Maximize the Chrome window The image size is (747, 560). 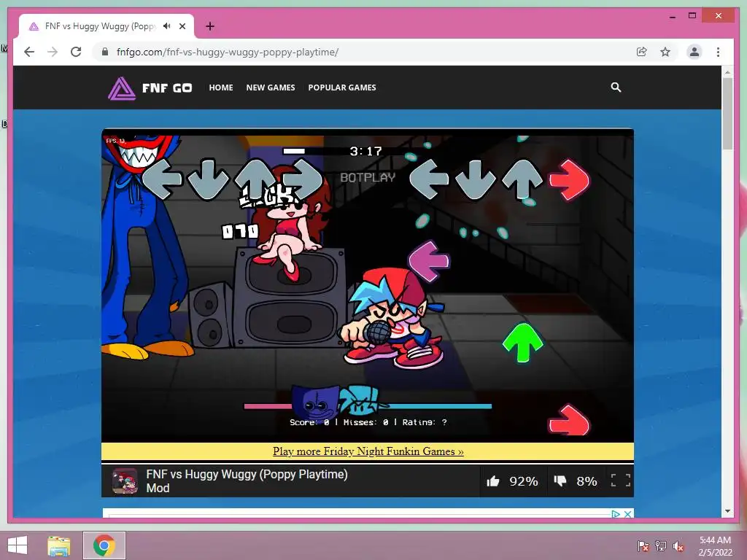click(x=692, y=16)
